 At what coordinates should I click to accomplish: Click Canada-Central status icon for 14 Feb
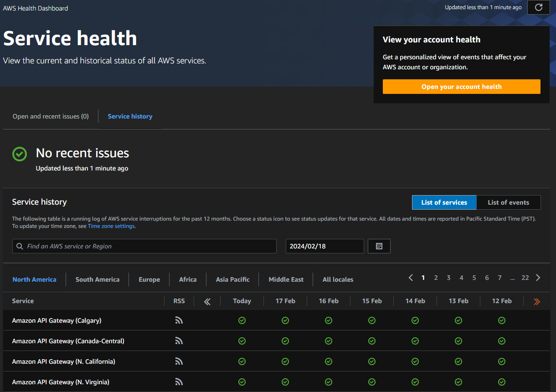coord(415,341)
